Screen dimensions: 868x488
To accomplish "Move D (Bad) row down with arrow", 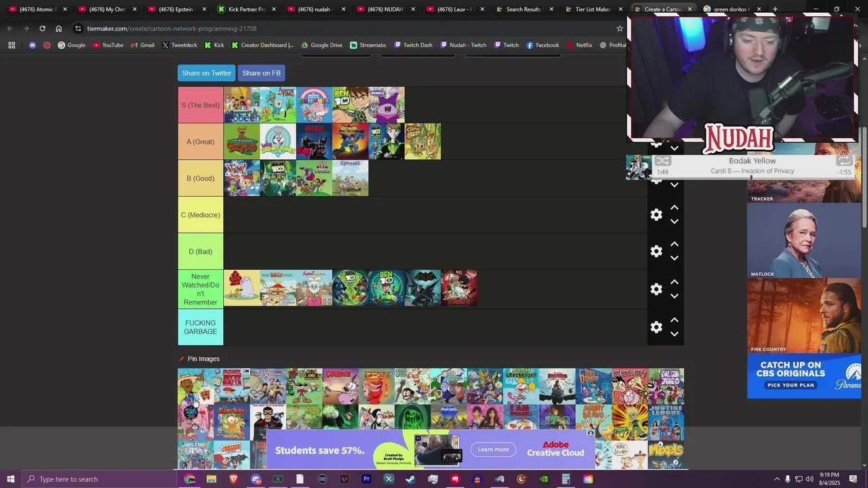I will click(x=674, y=258).
